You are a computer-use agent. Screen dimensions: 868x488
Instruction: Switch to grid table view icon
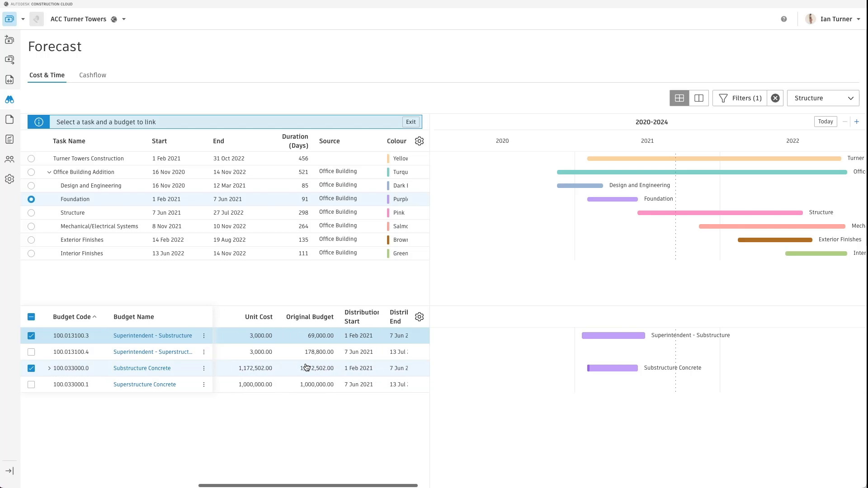point(679,98)
